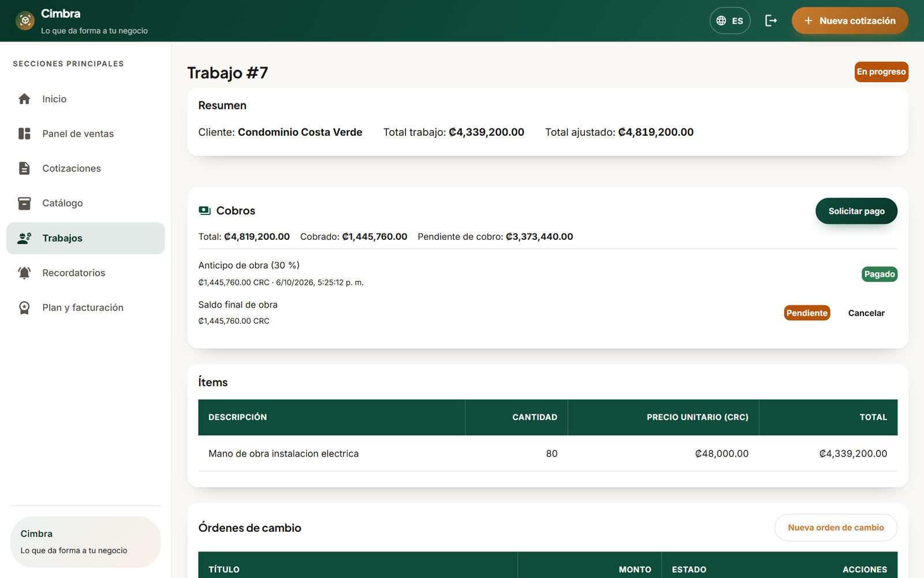Go to Panel de ventas
Image resolution: width=924 pixels, height=578 pixels.
[x=85, y=134]
